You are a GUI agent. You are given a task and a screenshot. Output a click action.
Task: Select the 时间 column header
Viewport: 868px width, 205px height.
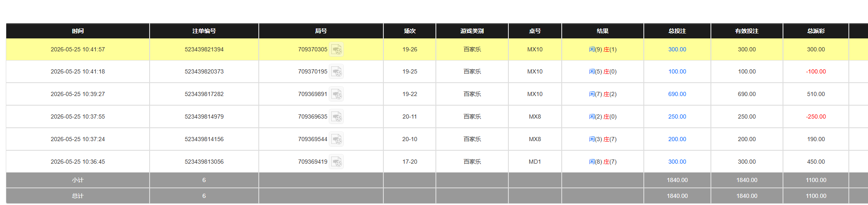click(78, 31)
